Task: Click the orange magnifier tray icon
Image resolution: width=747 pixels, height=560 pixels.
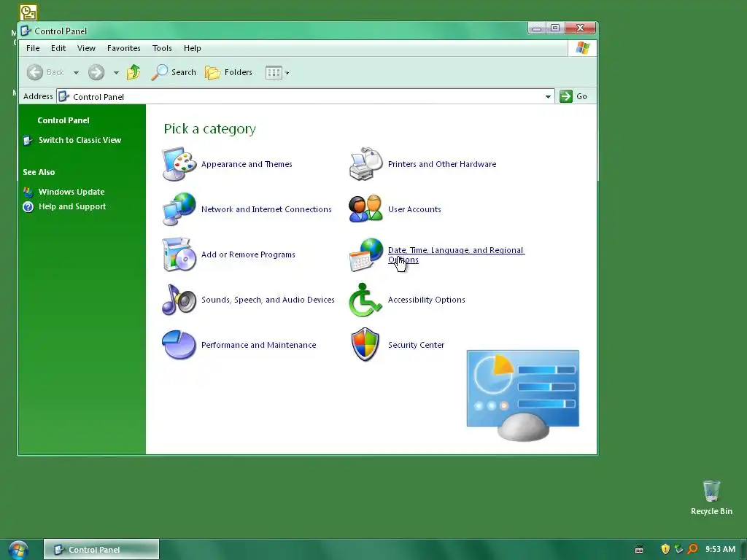Action: point(692,549)
